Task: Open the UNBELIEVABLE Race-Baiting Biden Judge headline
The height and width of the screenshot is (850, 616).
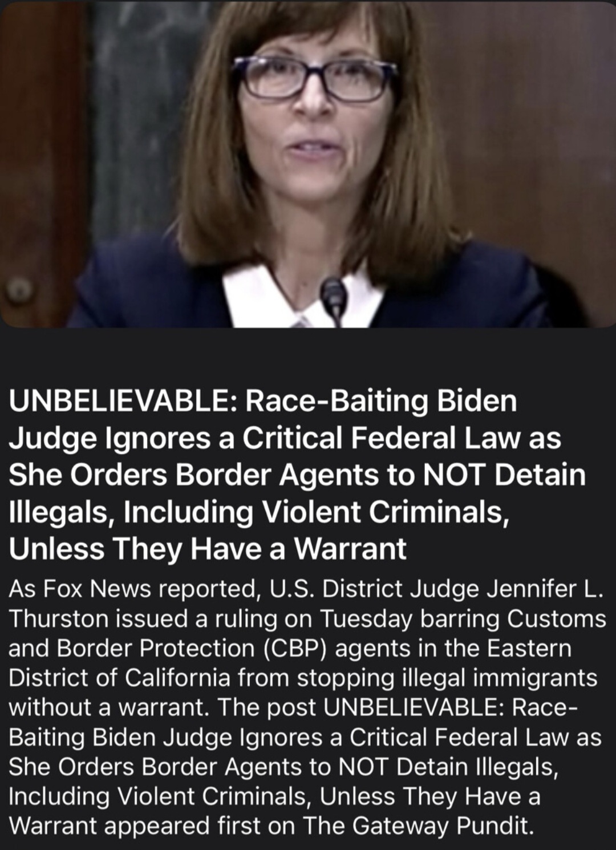Action: (x=297, y=475)
